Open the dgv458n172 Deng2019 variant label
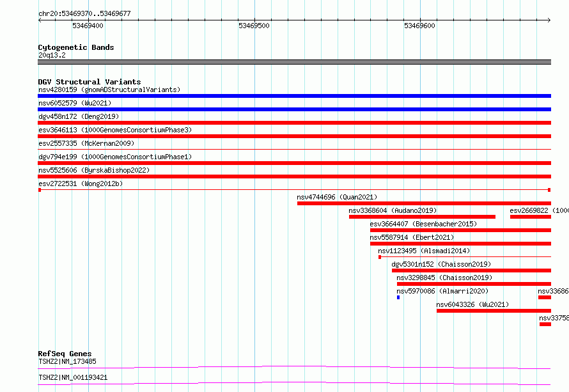Image resolution: width=569 pixels, height=392 pixels. point(79,116)
